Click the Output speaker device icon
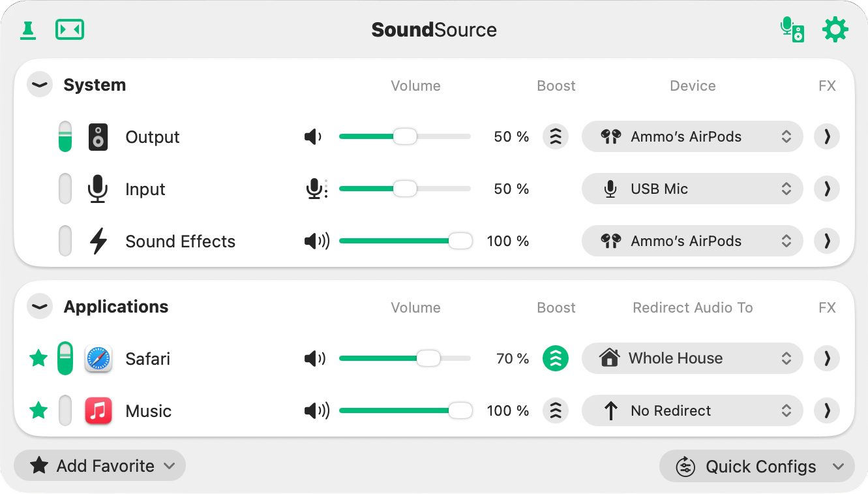Viewport: 868px width, 494px height. (x=98, y=137)
